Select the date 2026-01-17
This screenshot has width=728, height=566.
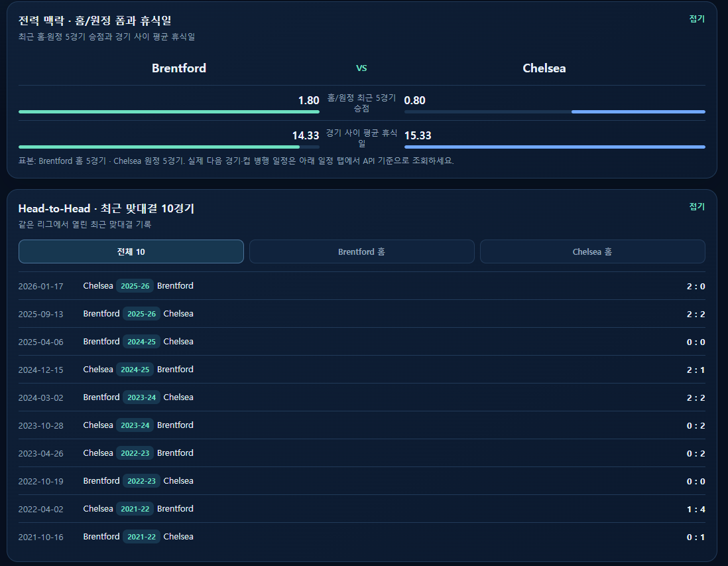(41, 286)
